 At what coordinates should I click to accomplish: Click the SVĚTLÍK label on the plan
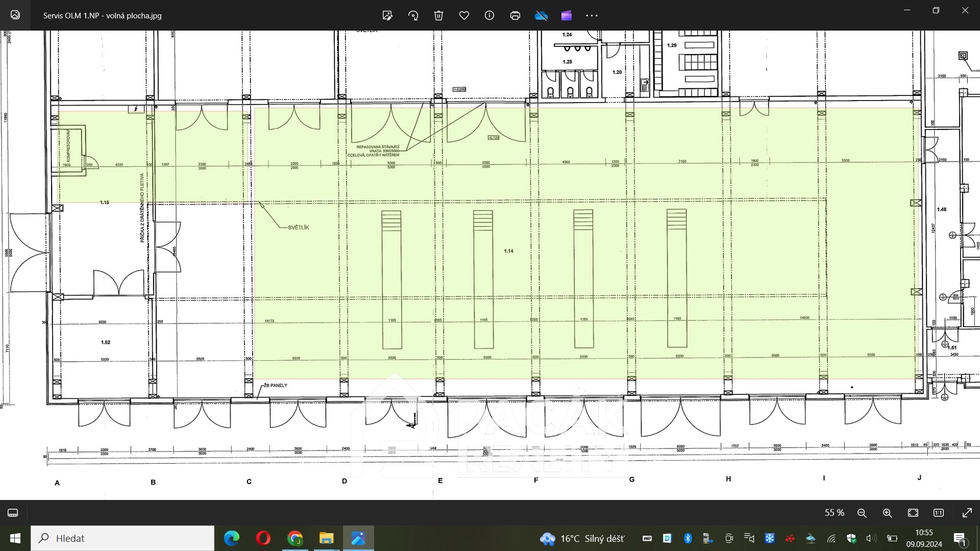[298, 228]
